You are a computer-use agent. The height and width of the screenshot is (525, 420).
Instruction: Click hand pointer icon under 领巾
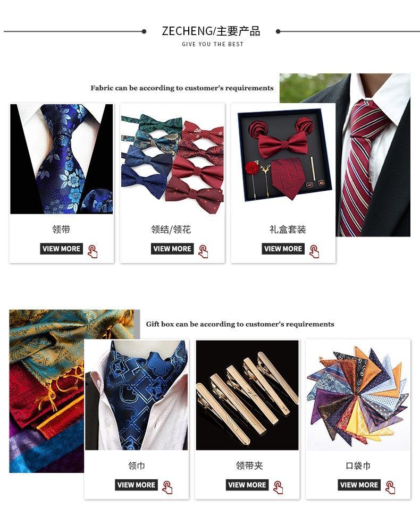pos(167,487)
